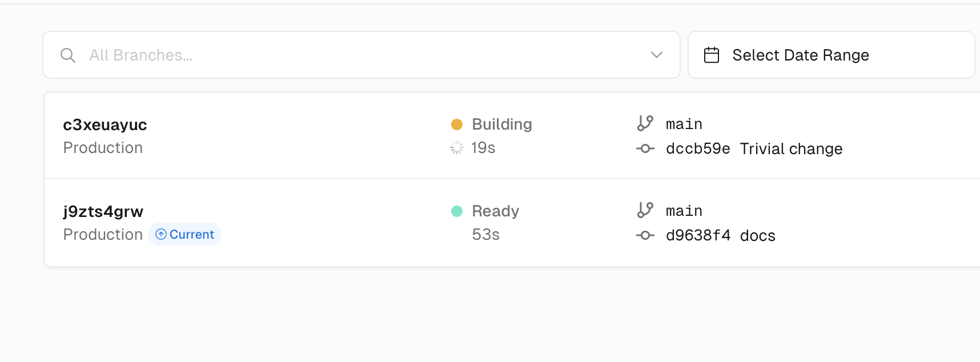Click the branch icon of the building deployment
Image resolution: width=980 pixels, height=362 pixels.
click(645, 123)
